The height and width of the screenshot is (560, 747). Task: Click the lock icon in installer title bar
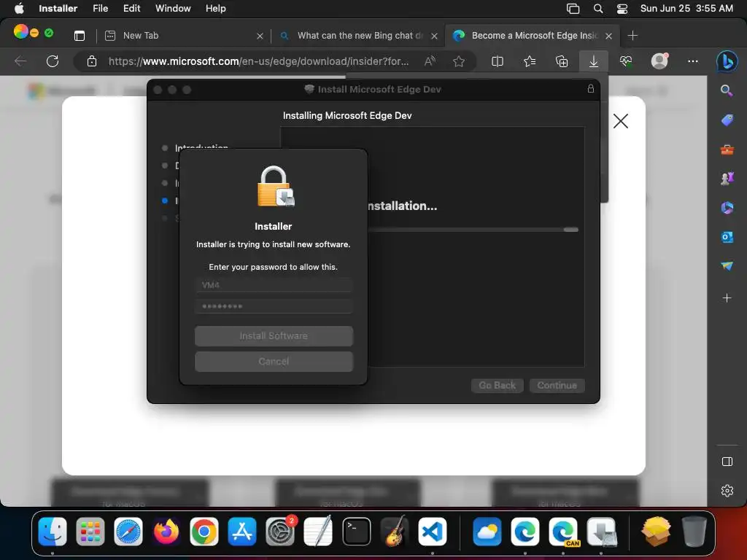point(591,88)
